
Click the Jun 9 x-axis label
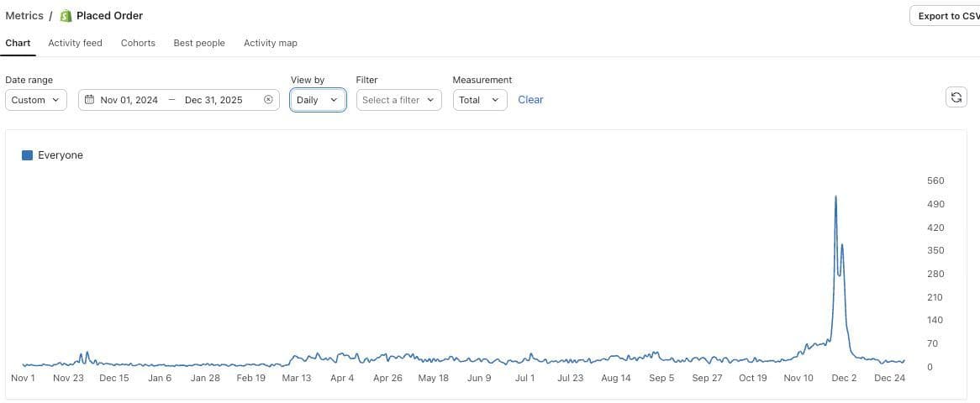[x=479, y=378]
